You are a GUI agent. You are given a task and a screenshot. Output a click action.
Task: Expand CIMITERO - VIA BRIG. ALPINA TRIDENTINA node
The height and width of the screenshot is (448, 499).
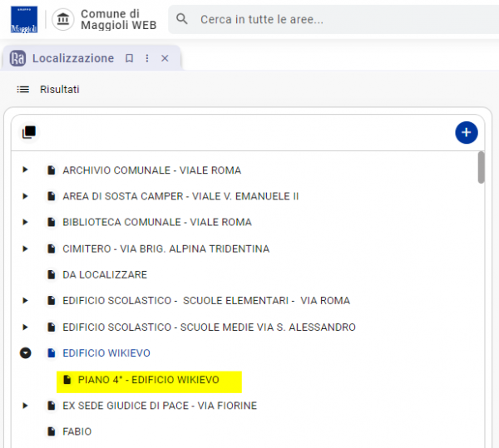25,249
